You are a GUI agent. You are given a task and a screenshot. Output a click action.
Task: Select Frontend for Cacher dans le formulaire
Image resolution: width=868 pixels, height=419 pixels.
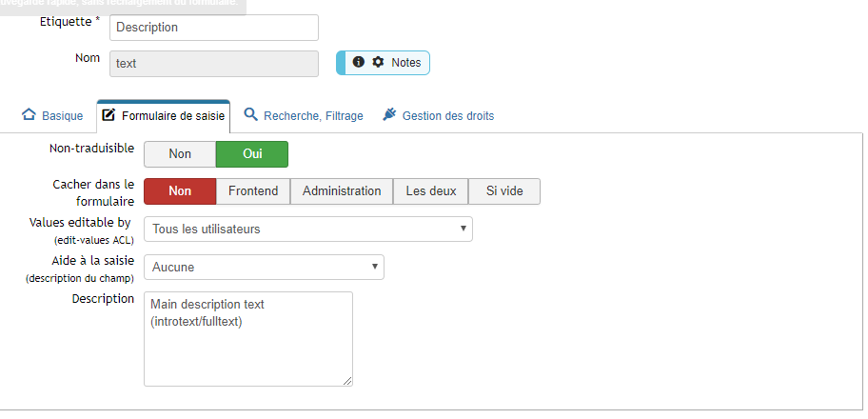(253, 191)
